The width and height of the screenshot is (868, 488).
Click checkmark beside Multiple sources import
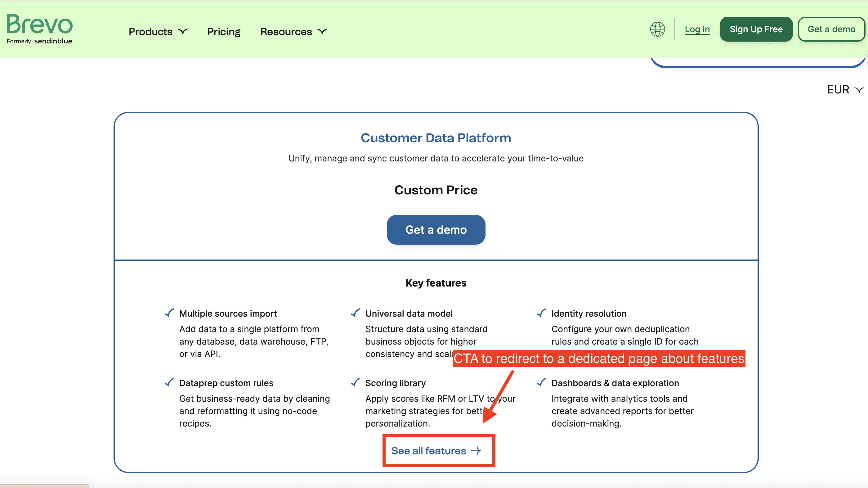(x=169, y=313)
